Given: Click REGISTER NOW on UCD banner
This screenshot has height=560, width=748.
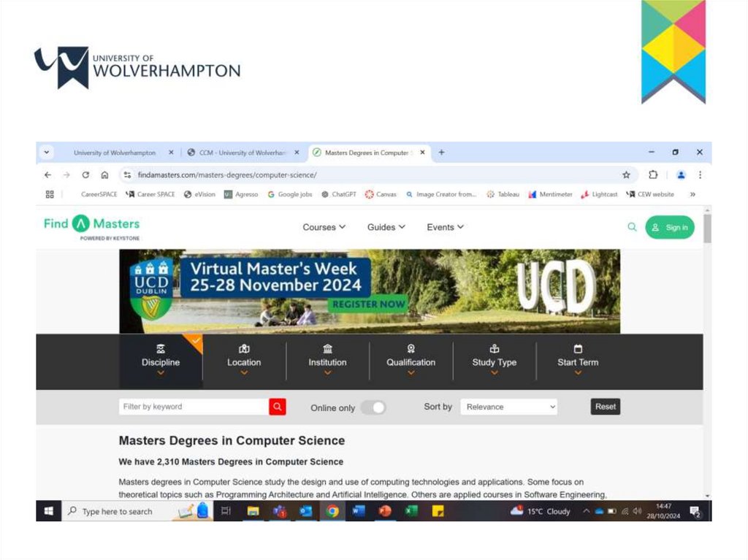Looking at the screenshot, I should (369, 304).
